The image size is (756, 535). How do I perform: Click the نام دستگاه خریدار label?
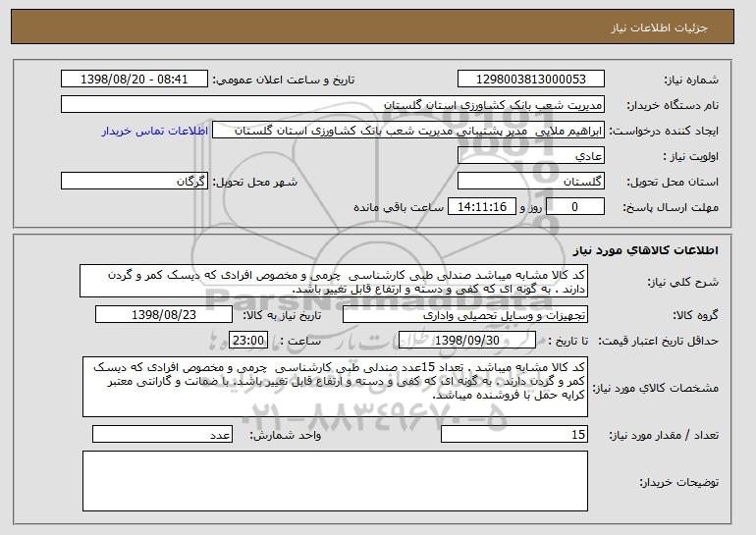point(673,106)
